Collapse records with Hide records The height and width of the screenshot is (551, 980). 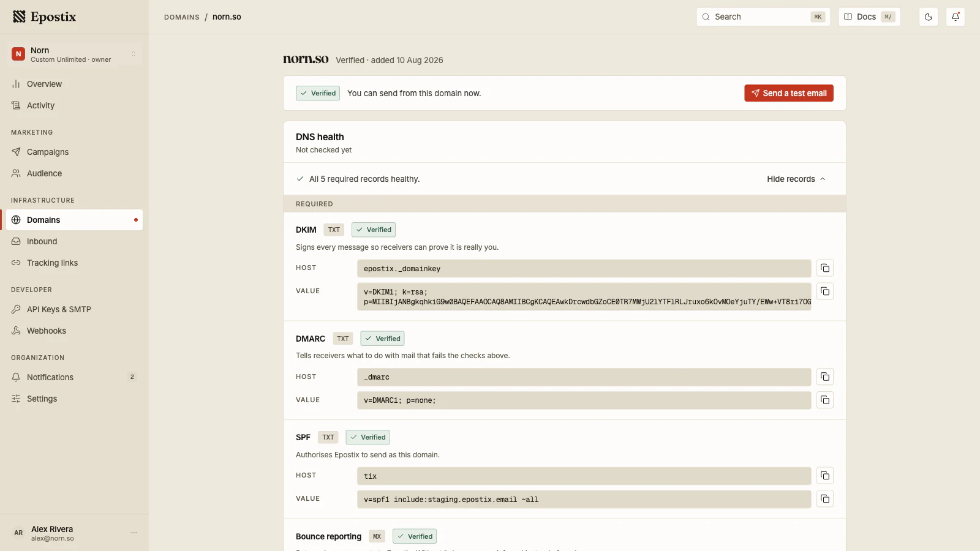click(x=796, y=179)
